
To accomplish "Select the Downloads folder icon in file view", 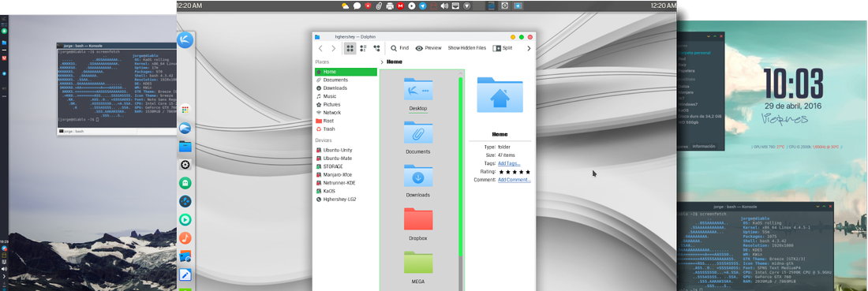I will point(418,176).
